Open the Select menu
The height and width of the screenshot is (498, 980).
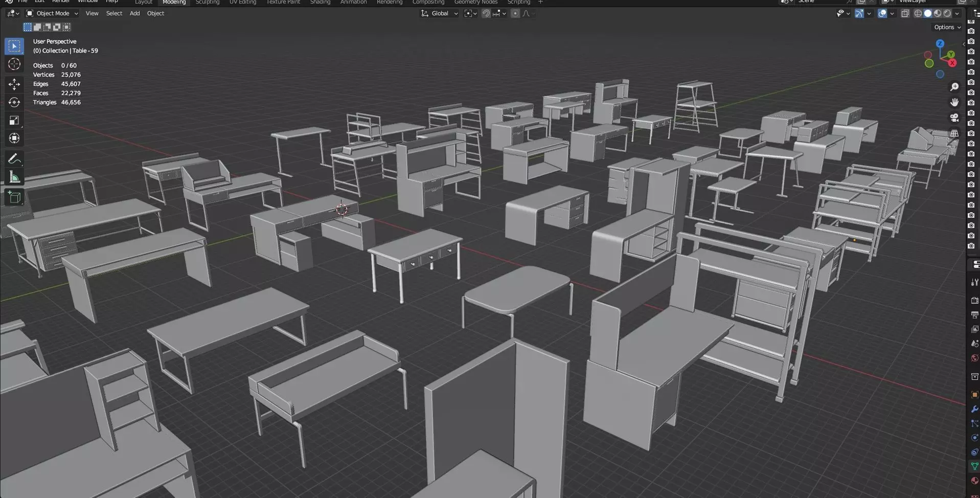(x=114, y=14)
